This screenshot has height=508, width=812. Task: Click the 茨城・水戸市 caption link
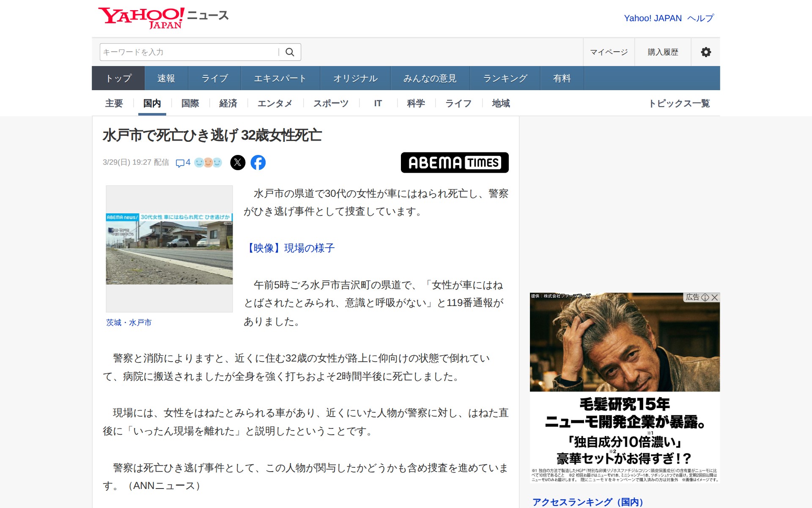point(130,322)
